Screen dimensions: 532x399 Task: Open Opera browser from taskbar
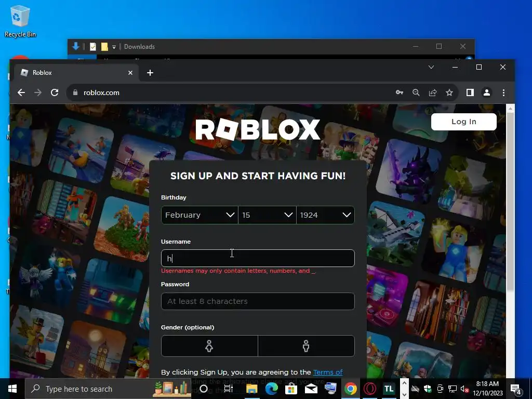(370, 389)
